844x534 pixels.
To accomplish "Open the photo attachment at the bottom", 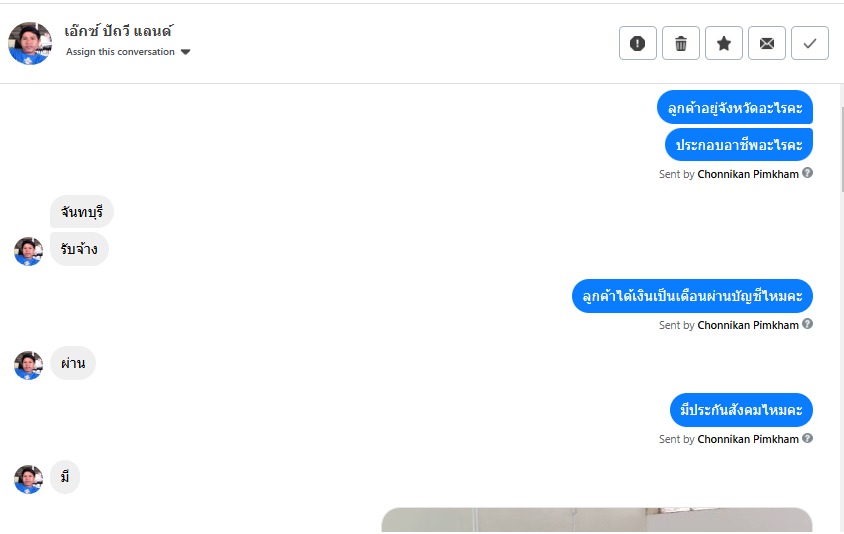I will click(x=597, y=520).
